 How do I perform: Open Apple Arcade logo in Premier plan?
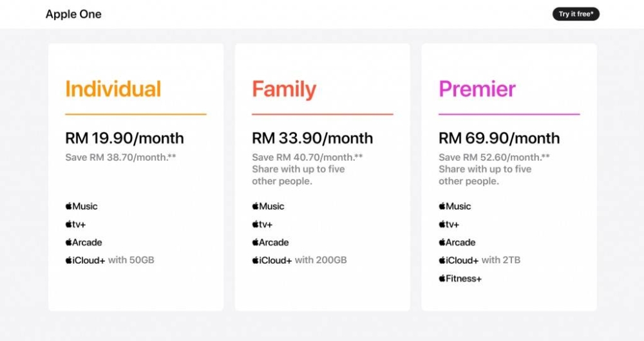click(457, 242)
